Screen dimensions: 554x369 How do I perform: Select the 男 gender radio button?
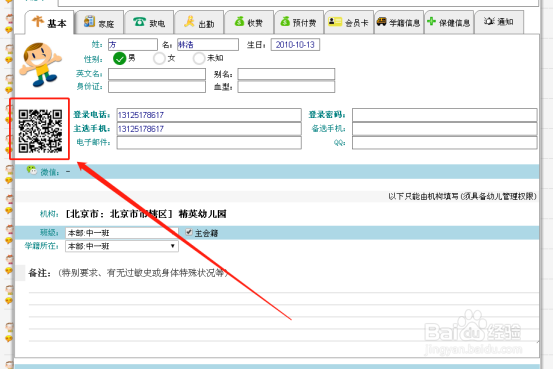click(x=119, y=58)
